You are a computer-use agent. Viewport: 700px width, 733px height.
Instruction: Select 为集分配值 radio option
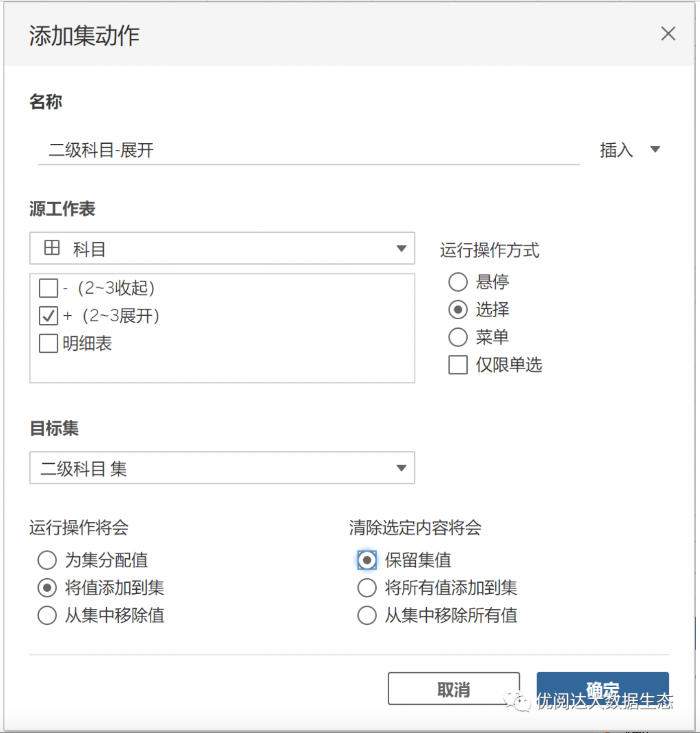47,560
